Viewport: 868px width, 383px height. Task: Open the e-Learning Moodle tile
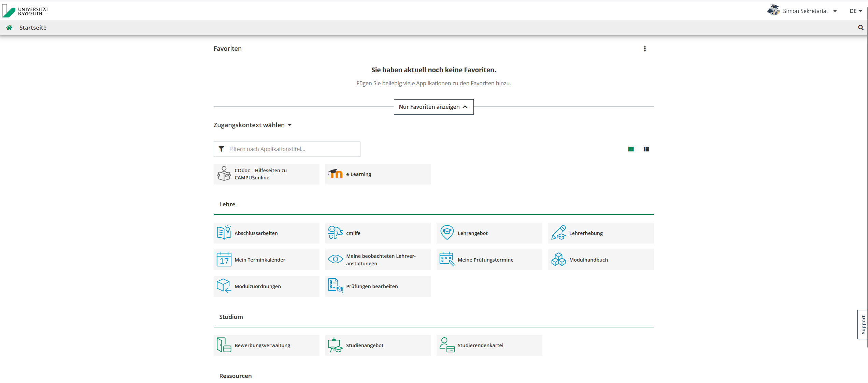coord(378,174)
